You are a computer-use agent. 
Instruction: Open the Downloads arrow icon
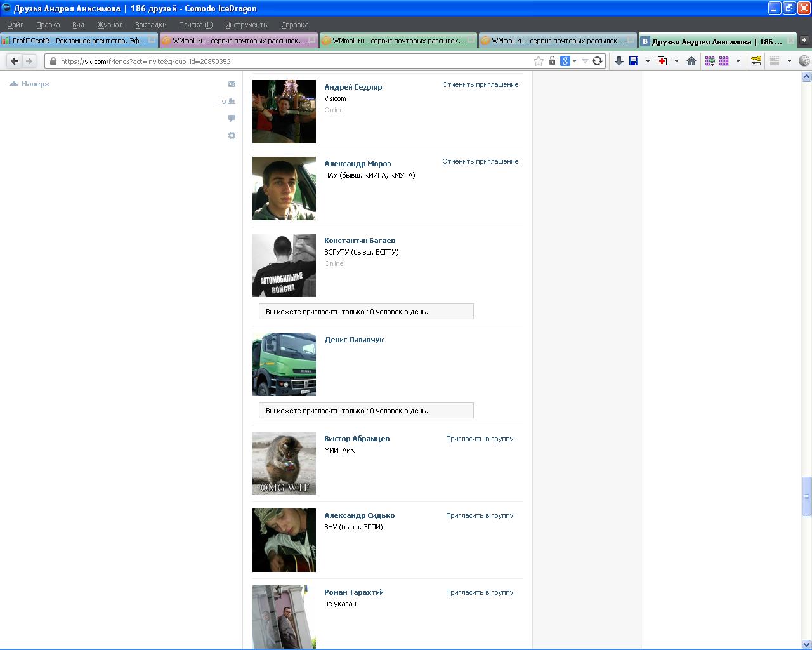click(x=619, y=61)
